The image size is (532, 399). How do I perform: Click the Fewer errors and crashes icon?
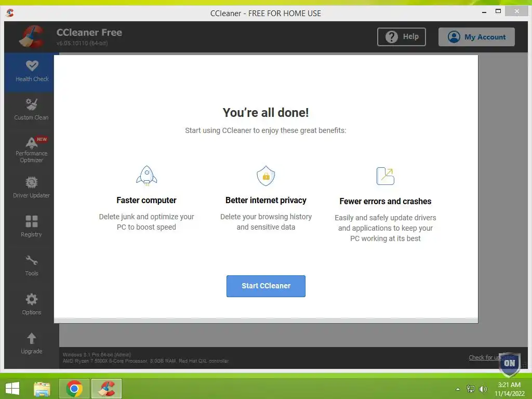385,176
